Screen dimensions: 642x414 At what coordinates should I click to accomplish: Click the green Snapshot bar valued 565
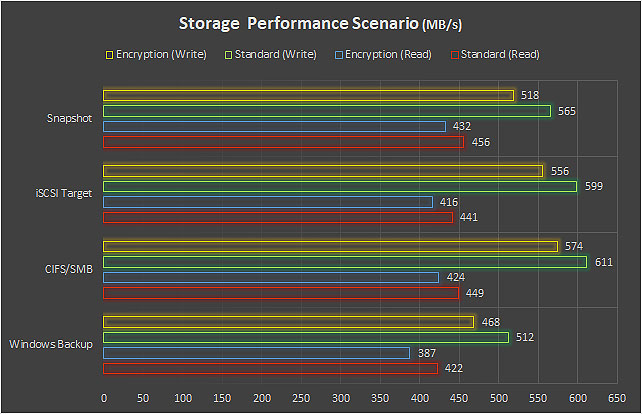click(327, 111)
